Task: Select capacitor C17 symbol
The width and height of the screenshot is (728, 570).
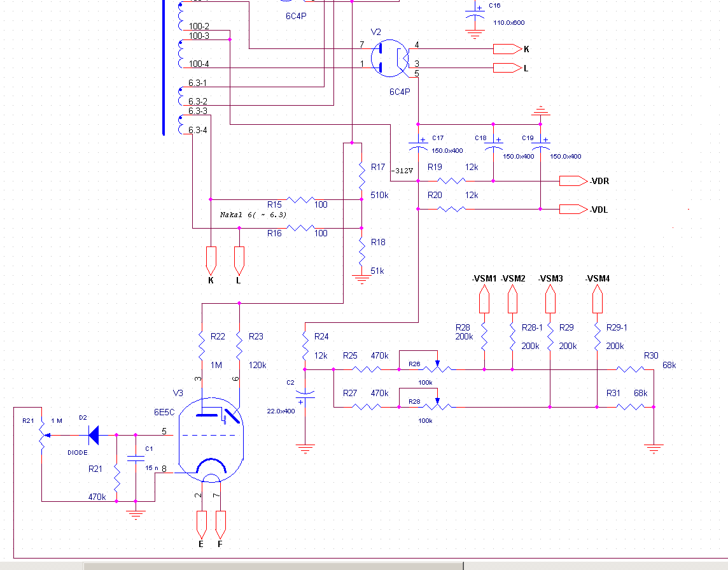Action: (x=418, y=146)
